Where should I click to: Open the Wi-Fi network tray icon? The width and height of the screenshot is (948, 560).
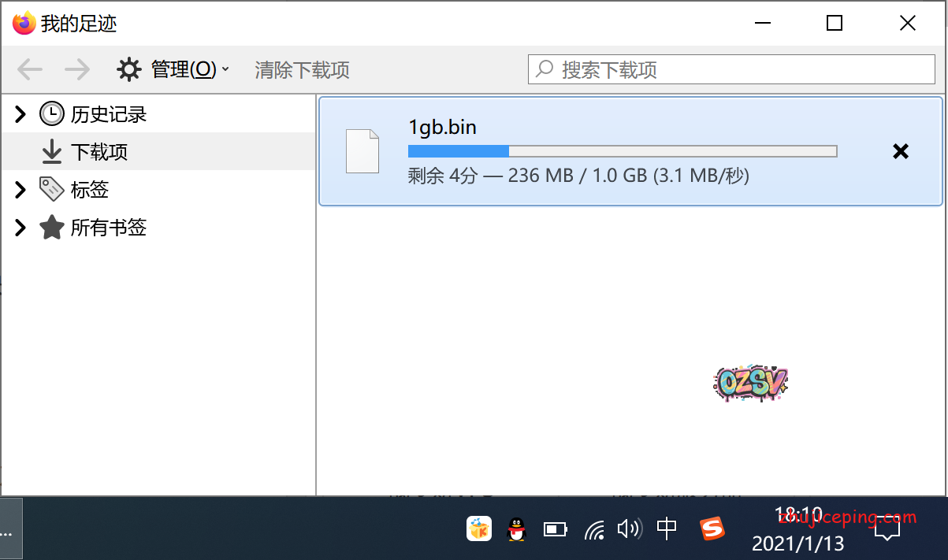pyautogui.click(x=595, y=529)
